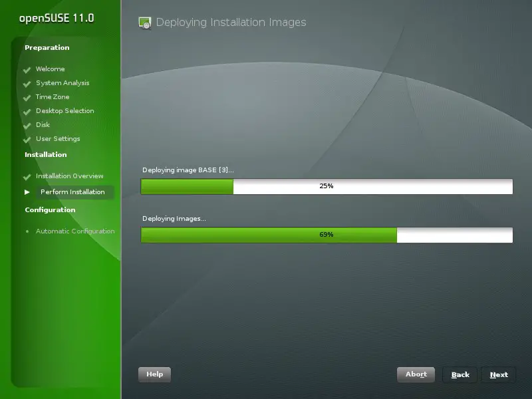
Task: Select the Disk step
Action: 43,124
